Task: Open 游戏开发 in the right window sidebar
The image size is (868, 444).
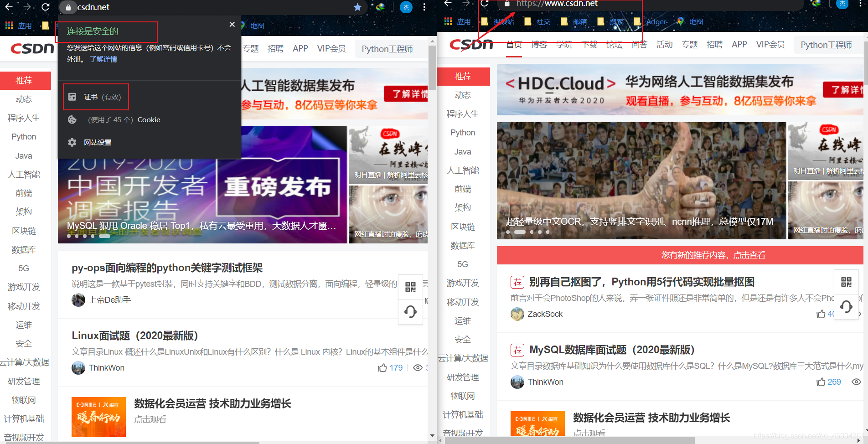Action: tap(463, 283)
